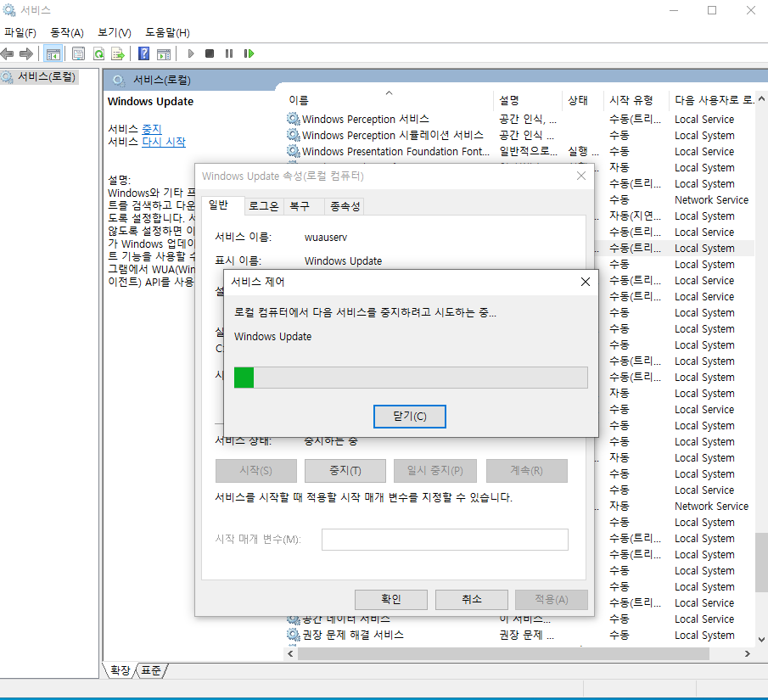The height and width of the screenshot is (700, 768).
Task: Click the vertical scrollbar thumb of services list
Action: pyautogui.click(x=761, y=563)
